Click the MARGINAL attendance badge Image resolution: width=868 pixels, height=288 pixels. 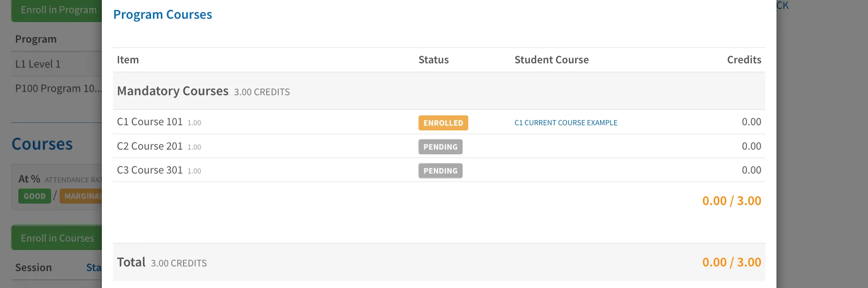pyautogui.click(x=81, y=196)
